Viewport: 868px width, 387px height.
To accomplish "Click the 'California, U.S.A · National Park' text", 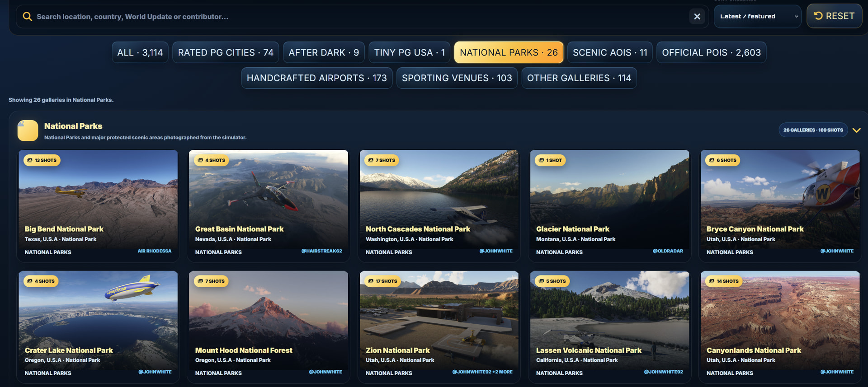I will coord(577,360).
